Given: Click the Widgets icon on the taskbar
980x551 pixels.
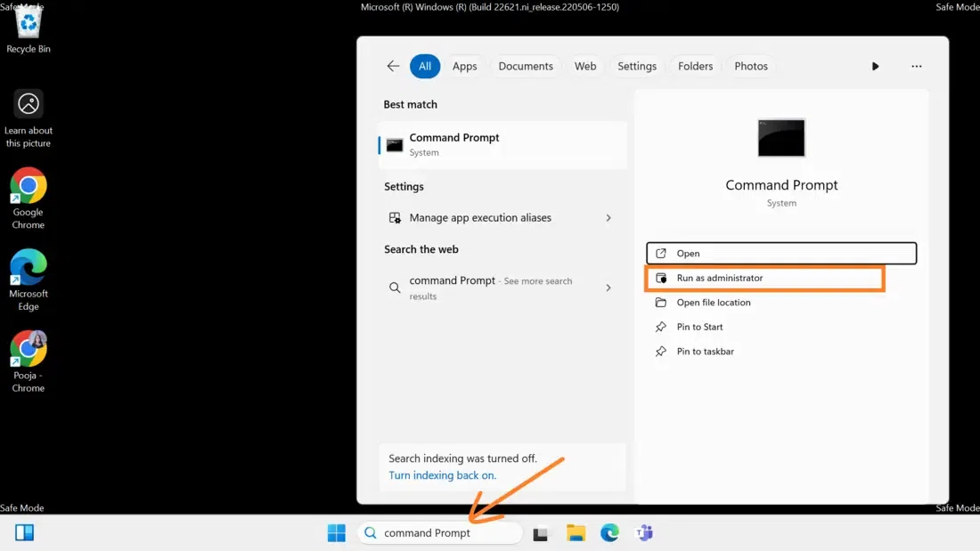Looking at the screenshot, I should (24, 532).
